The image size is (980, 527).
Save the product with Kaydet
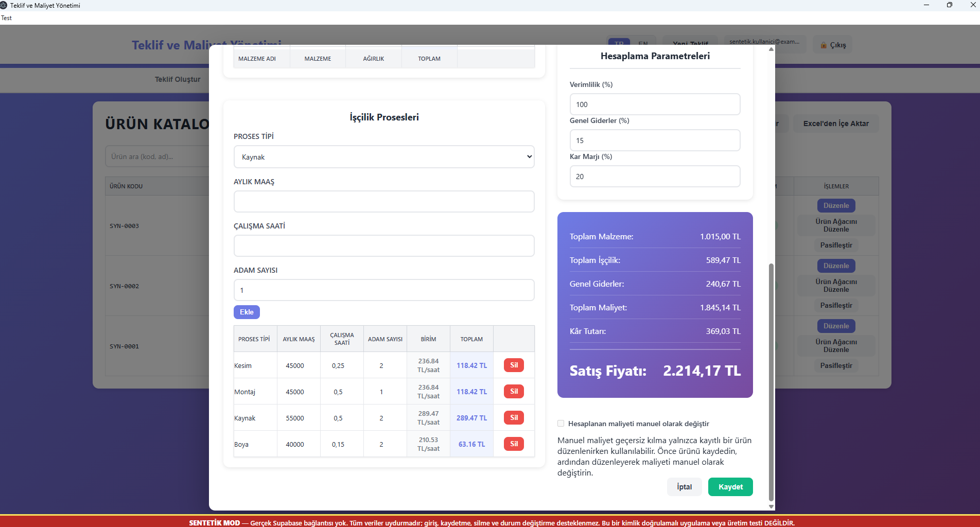[x=730, y=487]
